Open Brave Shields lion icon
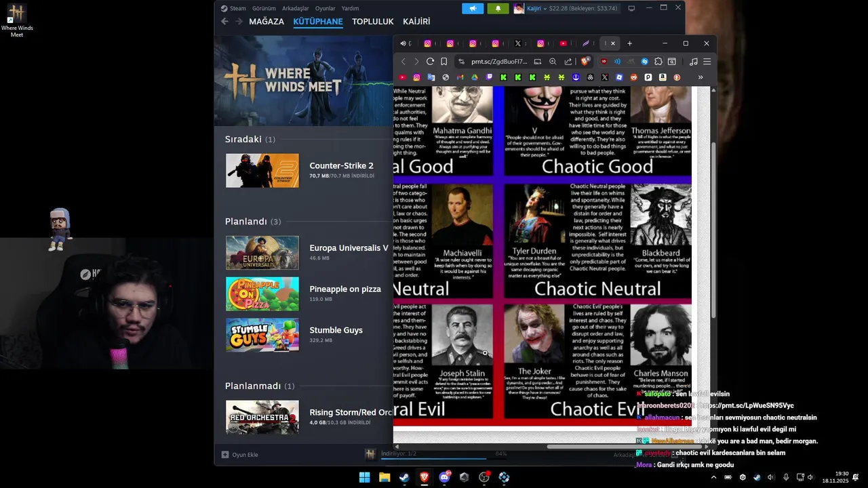This screenshot has height=488, width=868. (x=585, y=62)
